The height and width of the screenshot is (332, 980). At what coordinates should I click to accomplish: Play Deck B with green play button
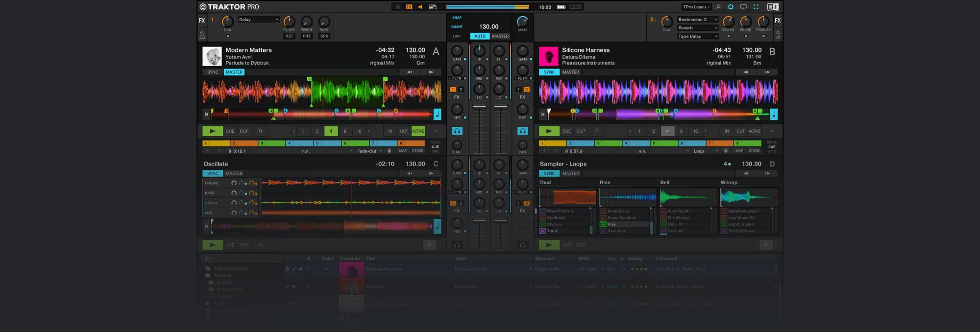[x=549, y=131]
